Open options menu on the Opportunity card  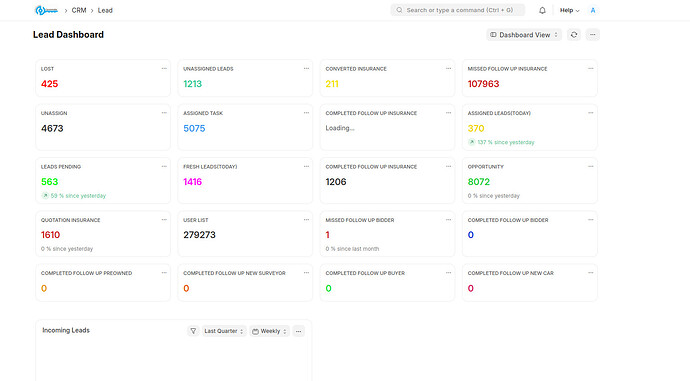591,167
